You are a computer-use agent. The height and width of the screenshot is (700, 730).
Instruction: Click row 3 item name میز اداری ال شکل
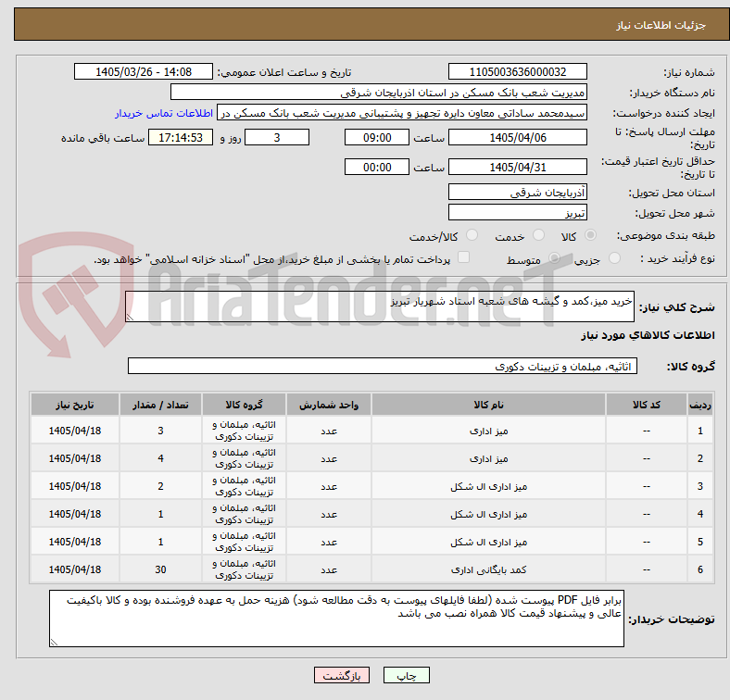pyautogui.click(x=488, y=486)
